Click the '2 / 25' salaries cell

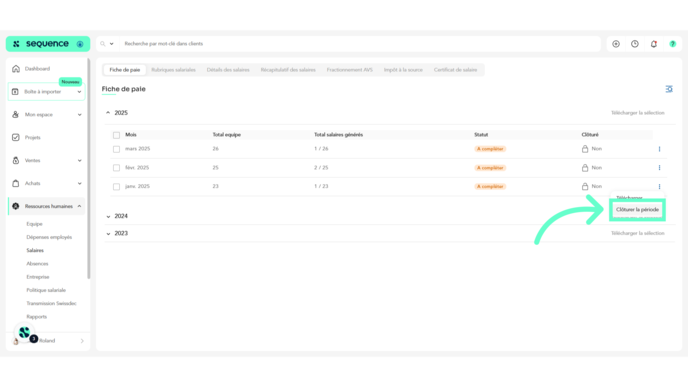(x=321, y=168)
